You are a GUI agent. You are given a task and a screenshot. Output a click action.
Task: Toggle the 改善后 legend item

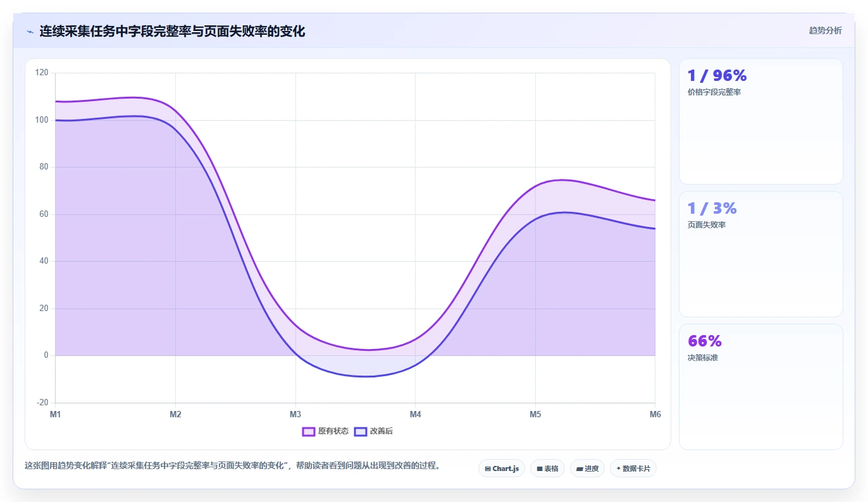[x=373, y=431]
